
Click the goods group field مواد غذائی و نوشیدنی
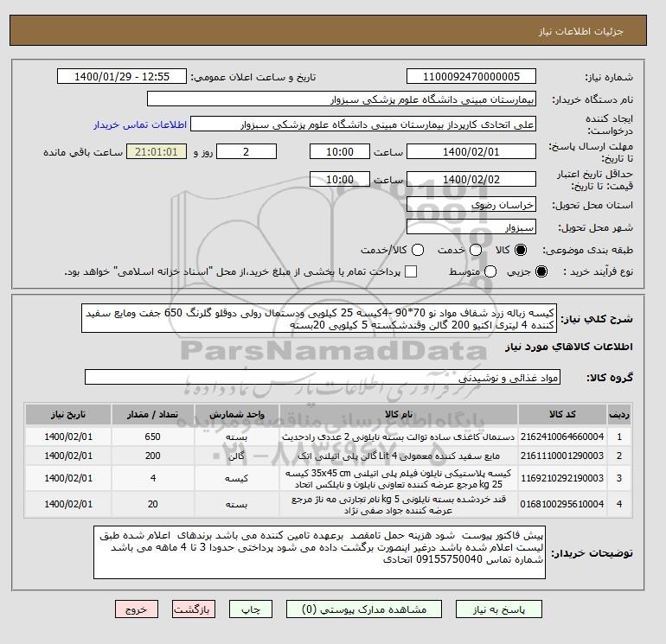[x=323, y=377]
